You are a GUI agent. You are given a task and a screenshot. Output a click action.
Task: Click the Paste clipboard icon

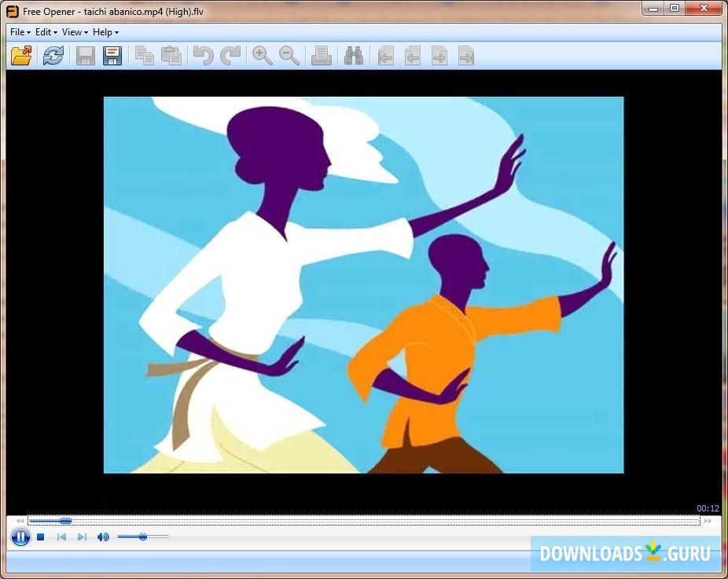tap(171, 56)
